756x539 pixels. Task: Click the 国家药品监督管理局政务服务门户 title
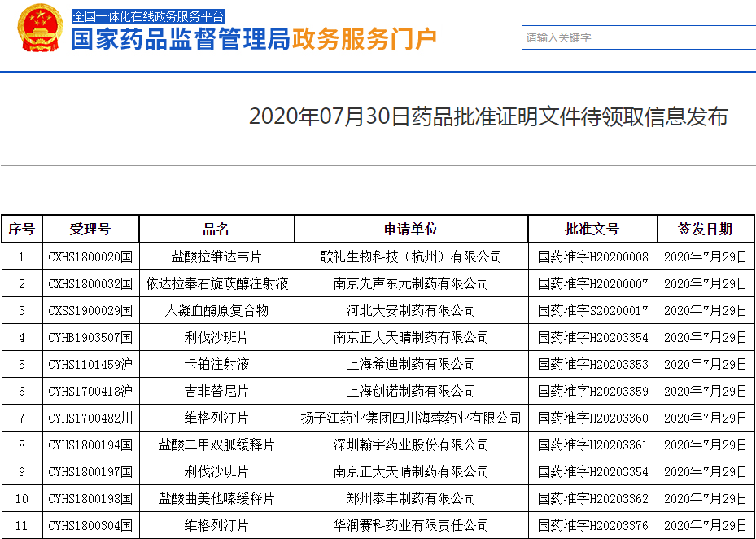[x=254, y=39]
